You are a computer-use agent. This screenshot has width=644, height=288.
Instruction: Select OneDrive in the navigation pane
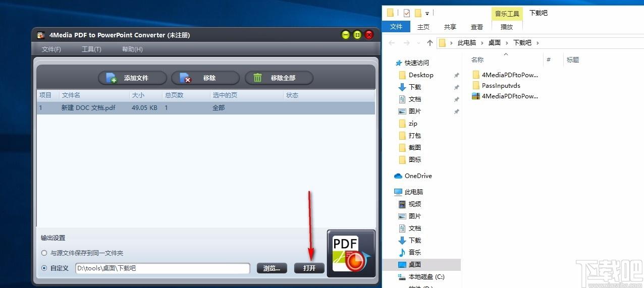pyautogui.click(x=418, y=176)
